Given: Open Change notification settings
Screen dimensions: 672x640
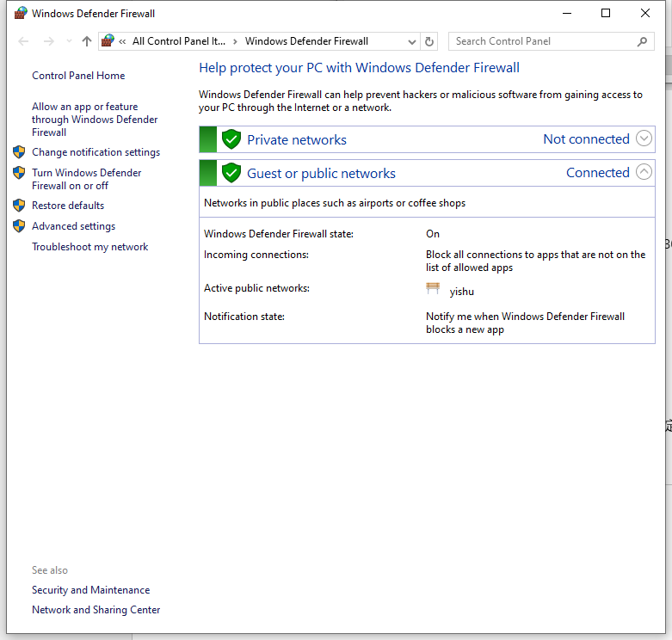Looking at the screenshot, I should click(96, 152).
